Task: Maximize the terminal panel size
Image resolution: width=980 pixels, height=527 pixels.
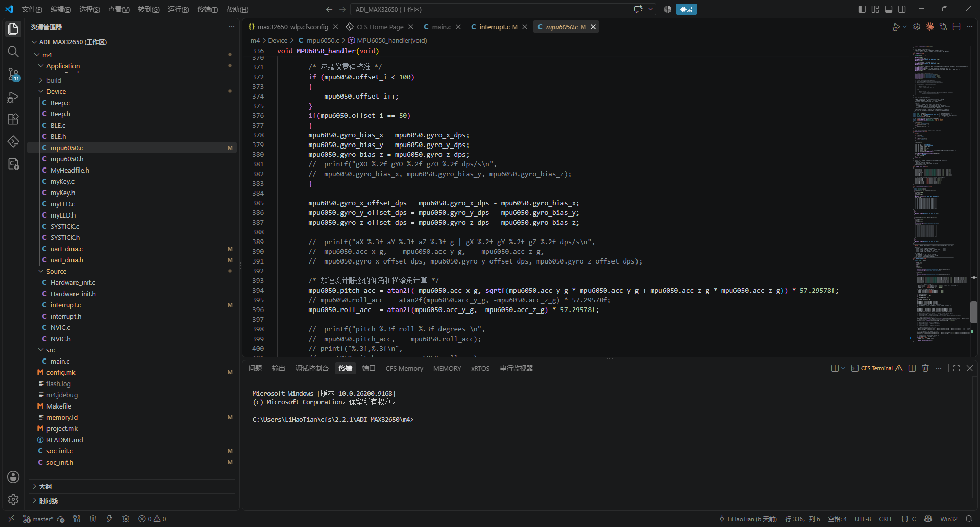Action: pyautogui.click(x=957, y=368)
